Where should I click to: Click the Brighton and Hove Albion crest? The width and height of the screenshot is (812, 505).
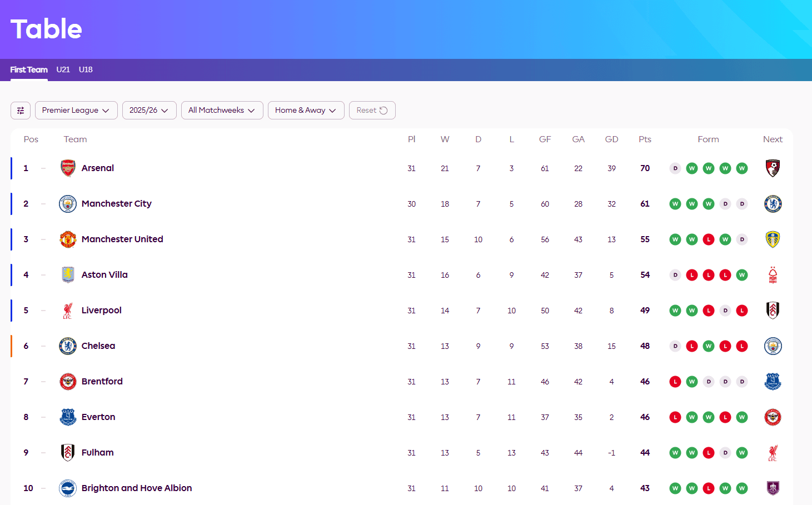[68, 488]
